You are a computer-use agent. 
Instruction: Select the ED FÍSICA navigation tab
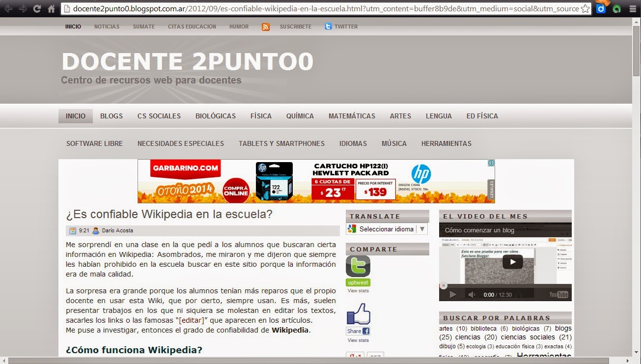click(482, 116)
